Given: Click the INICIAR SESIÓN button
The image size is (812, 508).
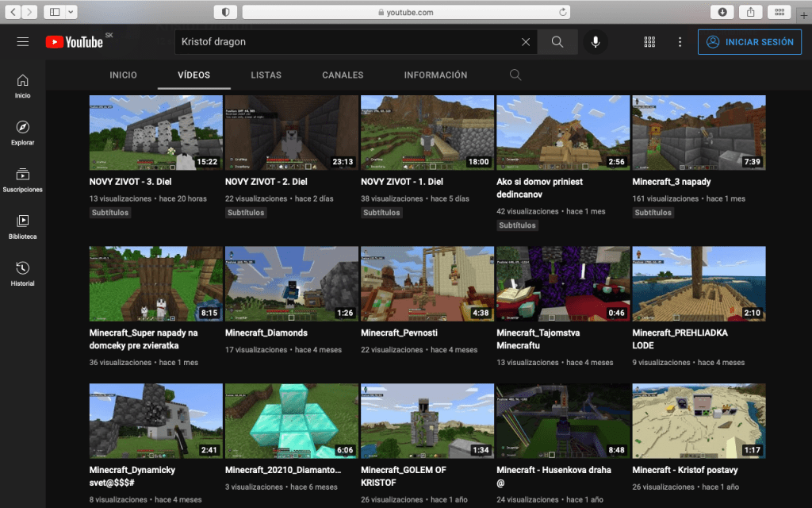Looking at the screenshot, I should click(x=749, y=42).
